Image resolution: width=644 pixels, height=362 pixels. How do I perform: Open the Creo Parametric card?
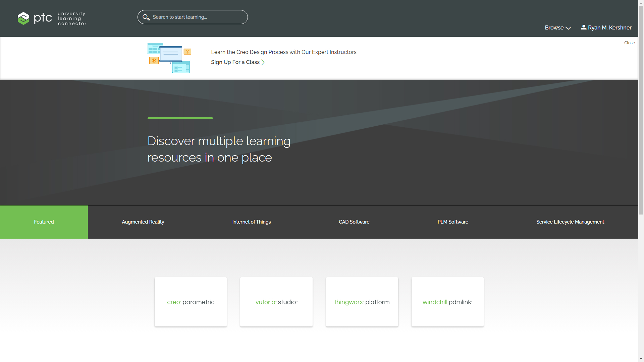point(191,302)
